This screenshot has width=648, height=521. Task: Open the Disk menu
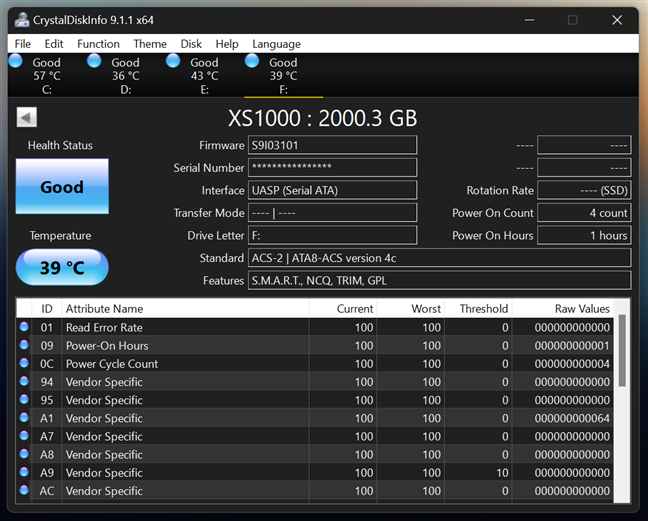point(191,44)
